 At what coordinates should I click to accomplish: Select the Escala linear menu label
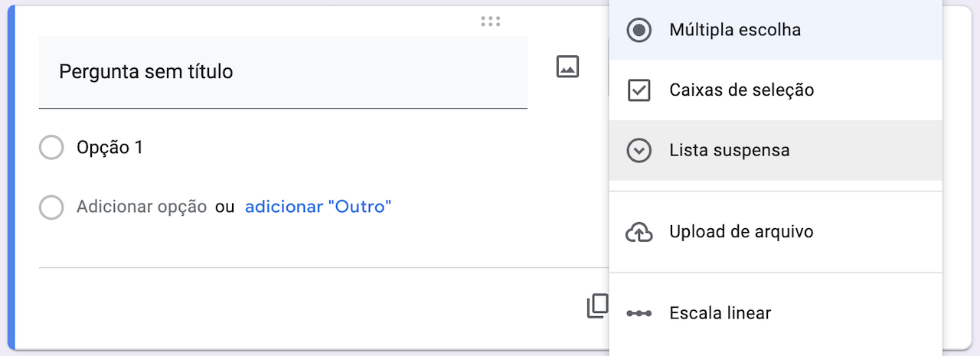(x=720, y=314)
